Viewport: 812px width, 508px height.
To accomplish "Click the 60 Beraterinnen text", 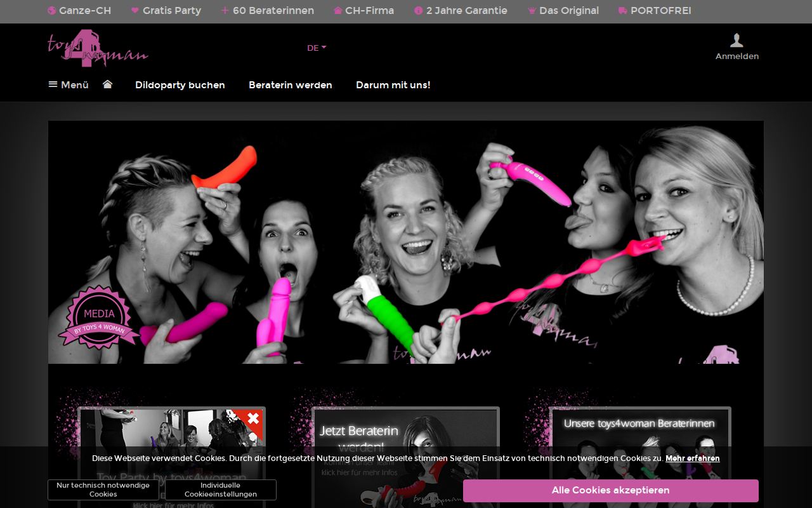I will (x=273, y=11).
